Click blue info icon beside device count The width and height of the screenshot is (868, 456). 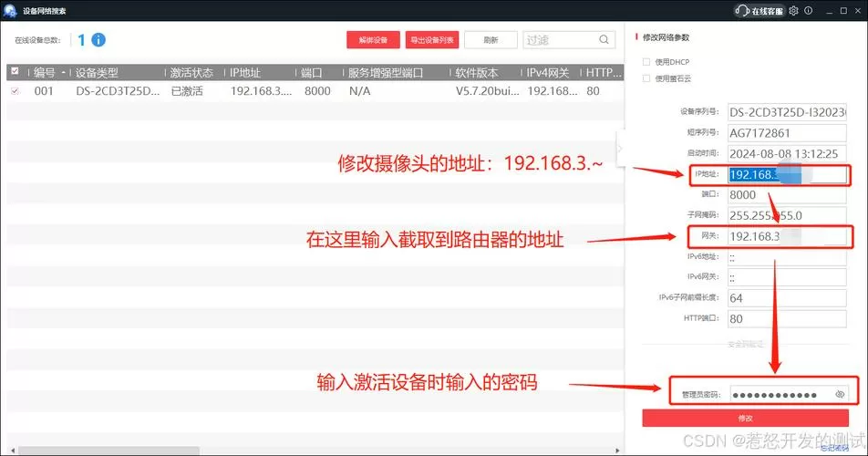(x=98, y=40)
